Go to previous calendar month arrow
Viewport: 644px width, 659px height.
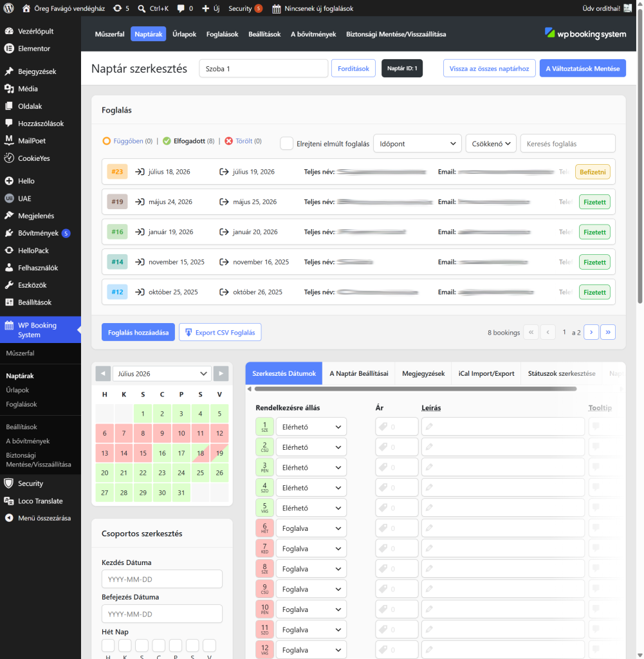coord(103,374)
